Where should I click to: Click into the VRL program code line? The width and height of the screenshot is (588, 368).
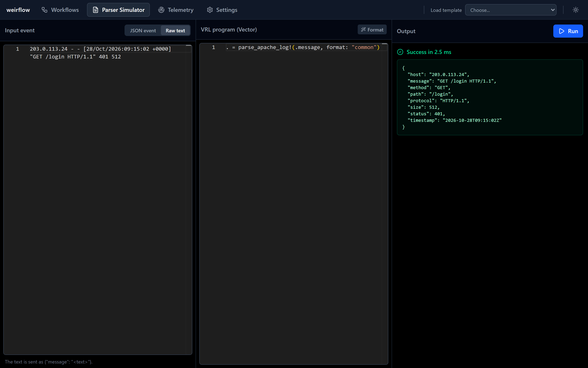click(303, 47)
